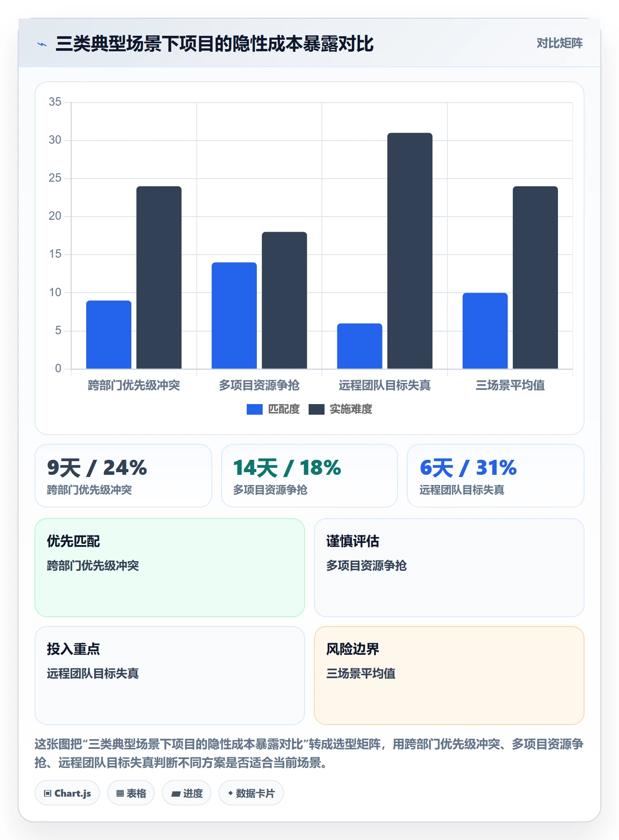Select the 14天 / 18% stat card
The height and width of the screenshot is (840, 619).
point(309,476)
